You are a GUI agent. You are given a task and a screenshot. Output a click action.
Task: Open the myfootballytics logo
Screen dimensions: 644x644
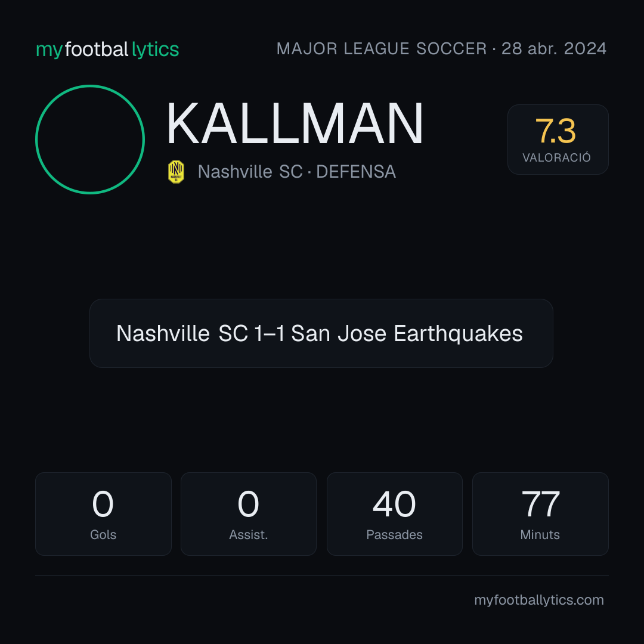[x=107, y=49]
